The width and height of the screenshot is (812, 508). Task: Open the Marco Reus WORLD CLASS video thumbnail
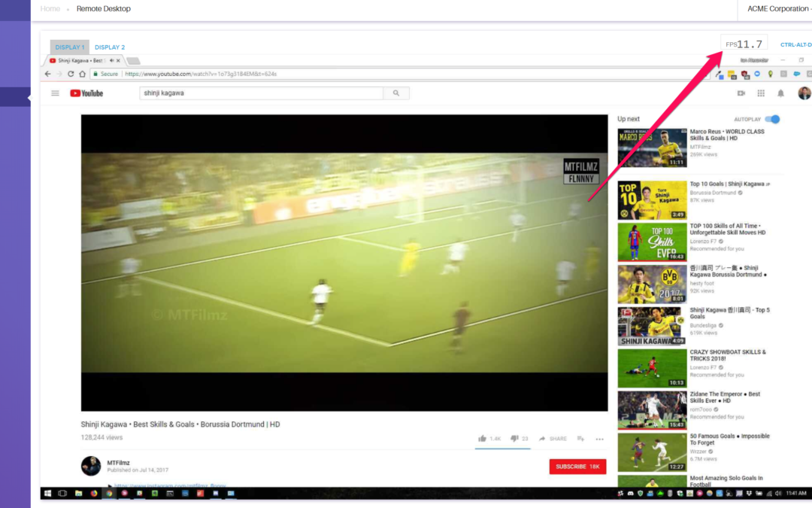pos(652,148)
